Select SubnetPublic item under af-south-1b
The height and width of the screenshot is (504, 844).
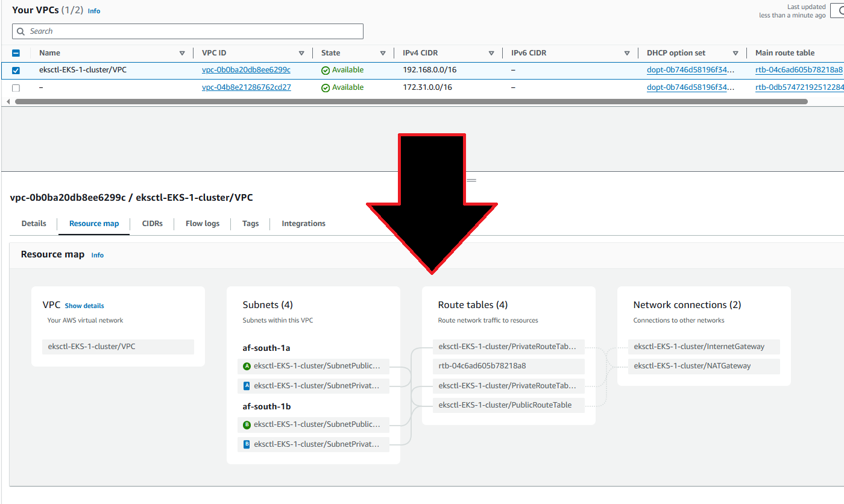pos(313,424)
